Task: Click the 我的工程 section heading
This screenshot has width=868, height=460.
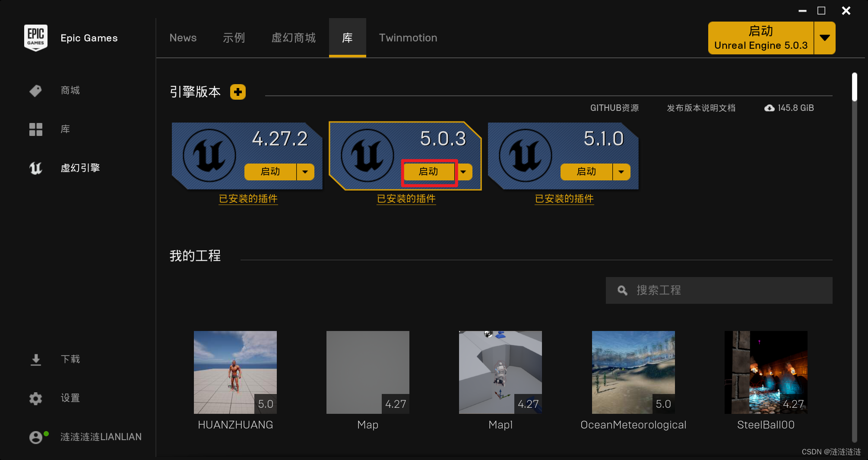Action: click(x=195, y=256)
